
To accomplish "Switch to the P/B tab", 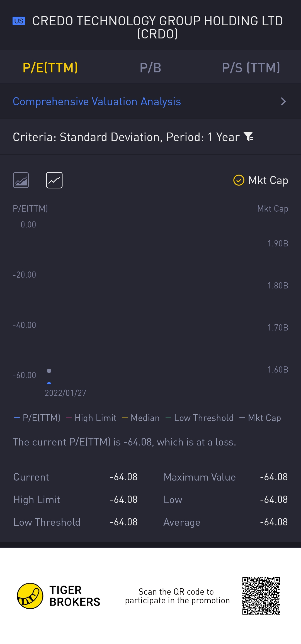I will click(151, 68).
